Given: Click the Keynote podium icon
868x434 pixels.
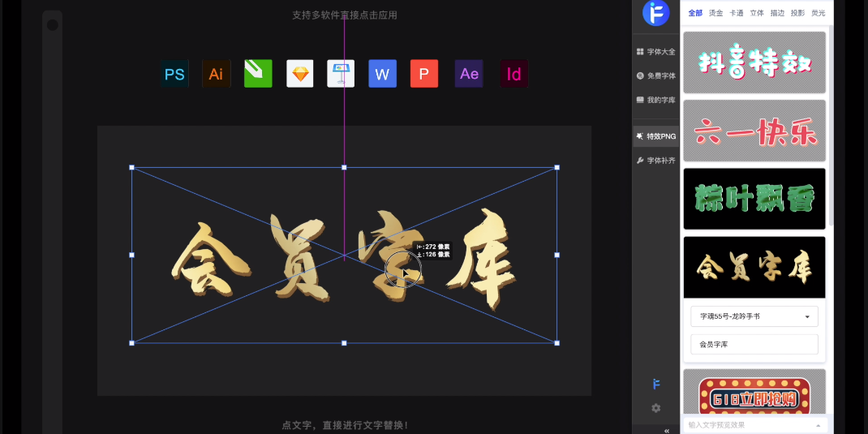Looking at the screenshot, I should click(341, 74).
